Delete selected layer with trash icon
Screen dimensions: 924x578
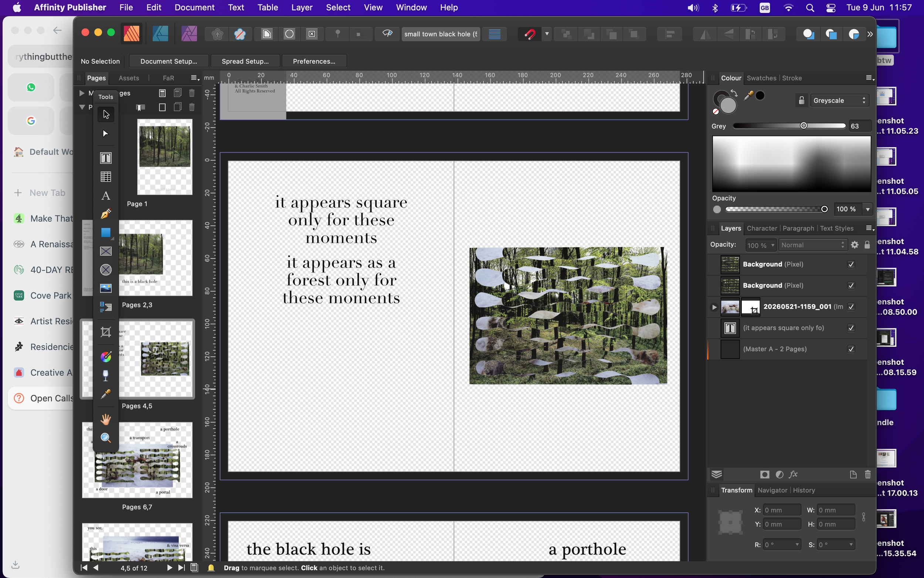[867, 474]
